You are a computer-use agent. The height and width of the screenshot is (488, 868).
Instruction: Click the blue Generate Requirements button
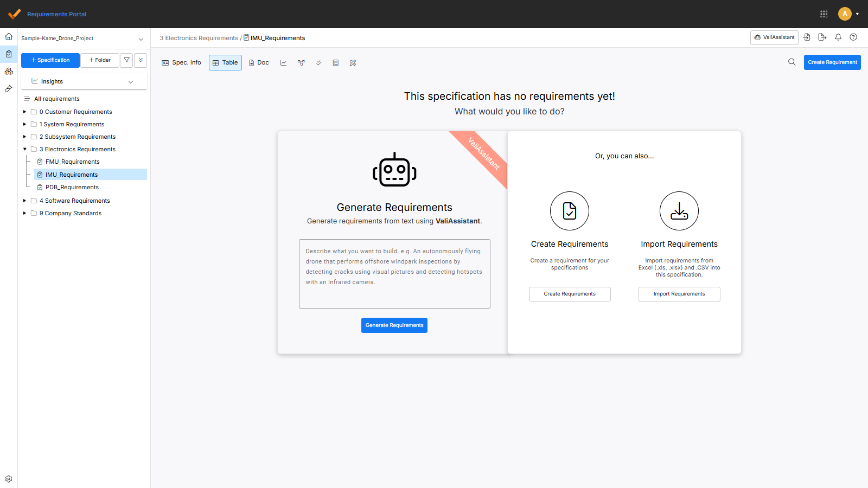[x=394, y=325]
